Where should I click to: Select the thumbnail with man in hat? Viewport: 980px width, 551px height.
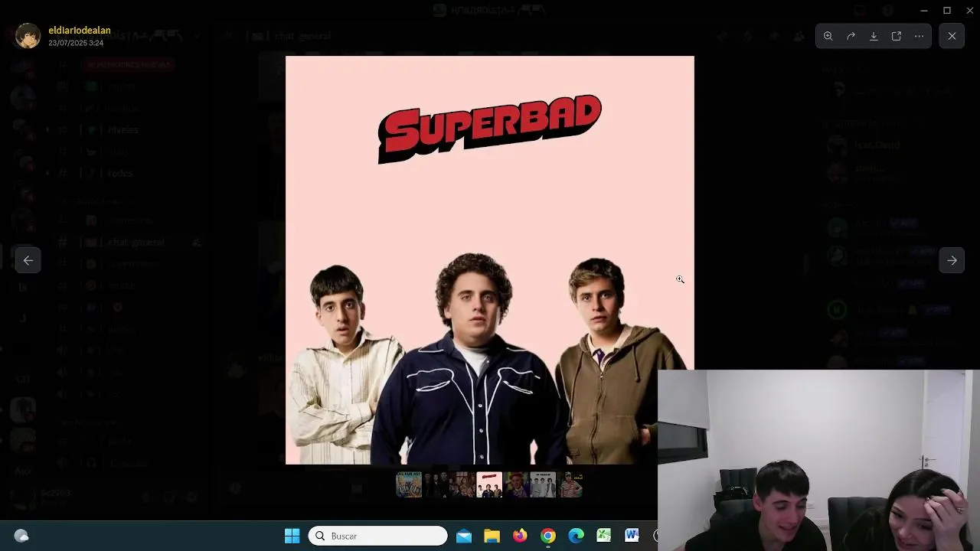[516, 484]
